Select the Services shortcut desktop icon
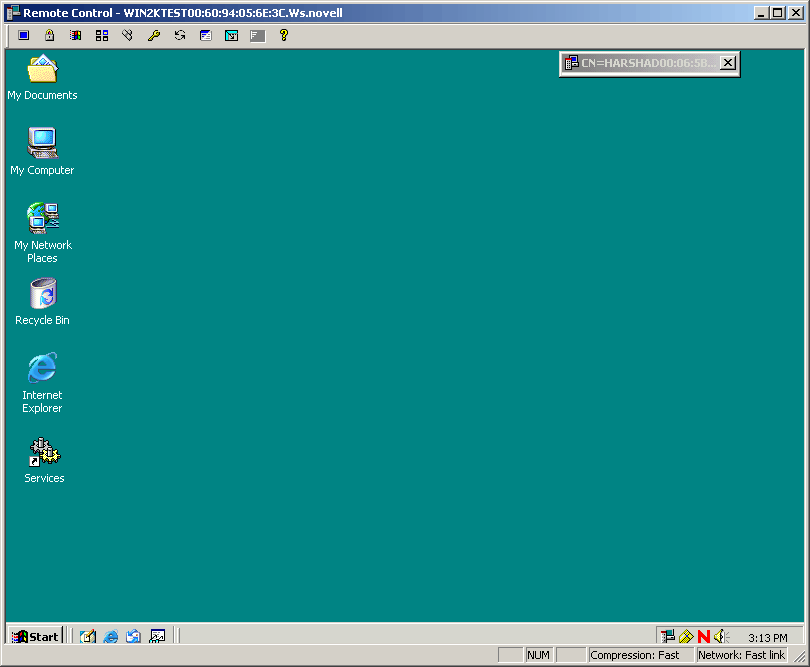This screenshot has height=667, width=810. coord(44,460)
